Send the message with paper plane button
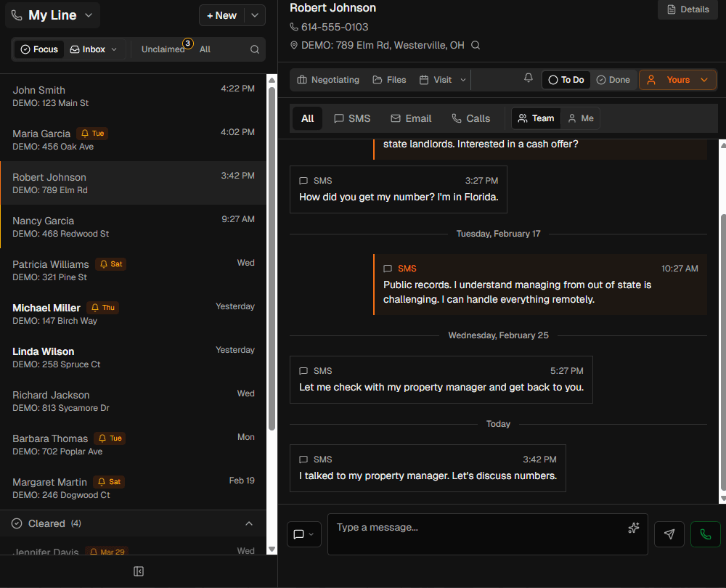The height and width of the screenshot is (588, 726). [x=669, y=534]
